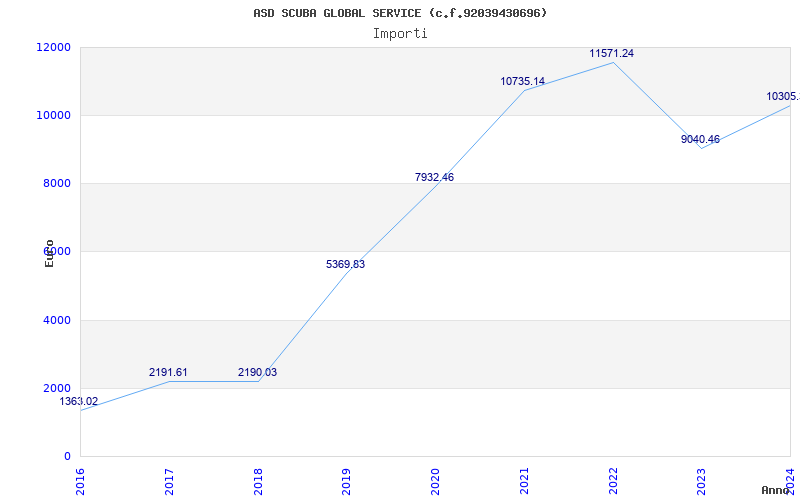Click the 2018 x-axis label
Screen dimensions: 800x500
click(x=258, y=481)
